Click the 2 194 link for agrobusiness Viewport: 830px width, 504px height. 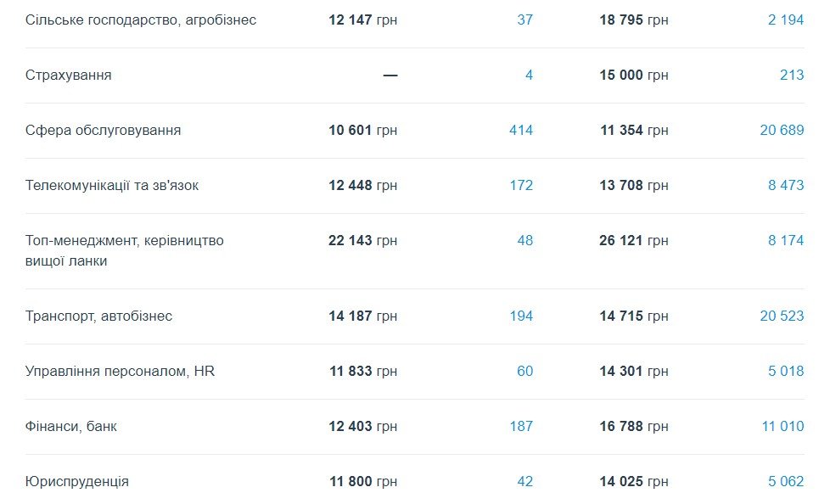click(785, 20)
